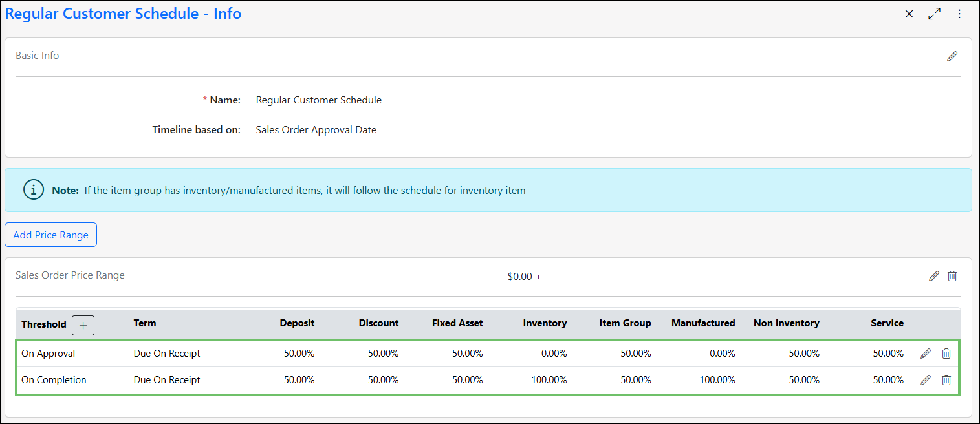This screenshot has width=980, height=424.
Task: Click the info icon in the note
Action: tap(34, 190)
